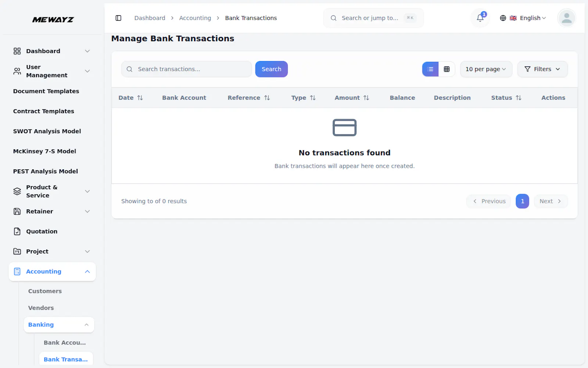This screenshot has height=368, width=588.
Task: Click the Next page button
Action: click(x=551, y=201)
